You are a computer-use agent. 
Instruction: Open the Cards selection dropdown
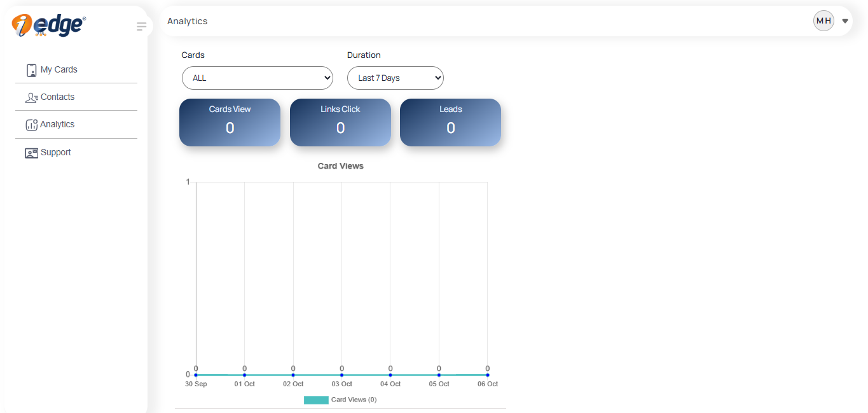click(x=257, y=78)
